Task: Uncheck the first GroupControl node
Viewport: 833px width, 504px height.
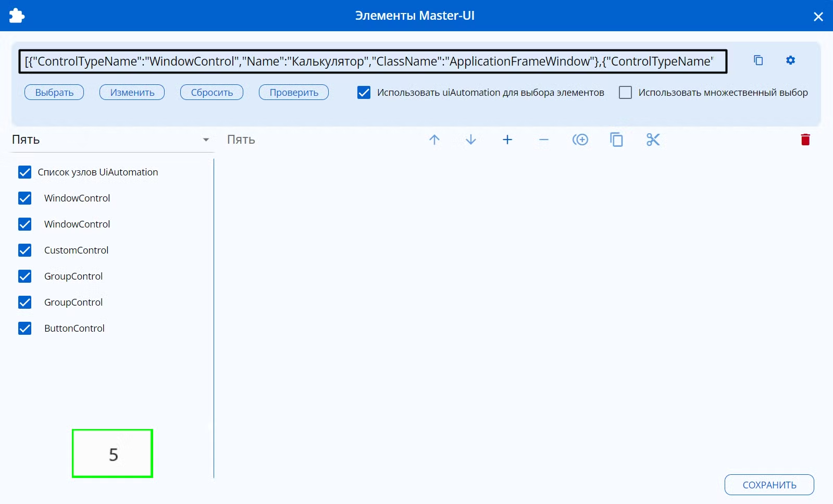Action: click(24, 276)
